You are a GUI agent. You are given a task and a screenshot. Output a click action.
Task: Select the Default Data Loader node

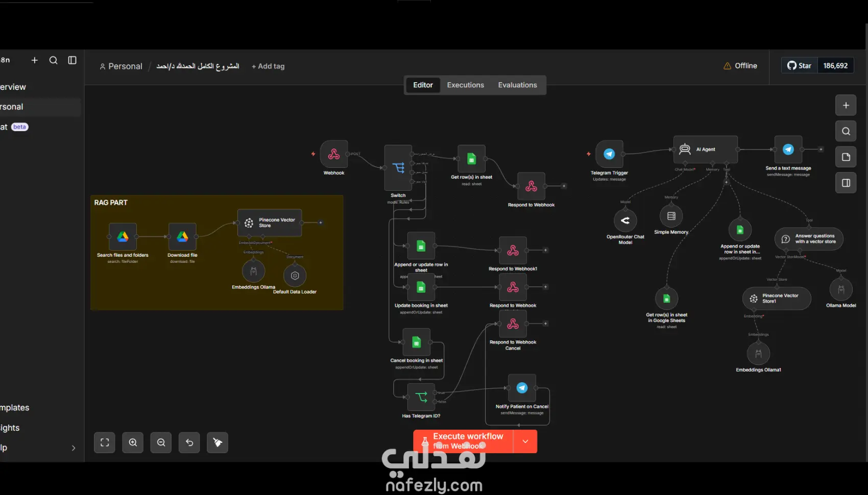295,276
